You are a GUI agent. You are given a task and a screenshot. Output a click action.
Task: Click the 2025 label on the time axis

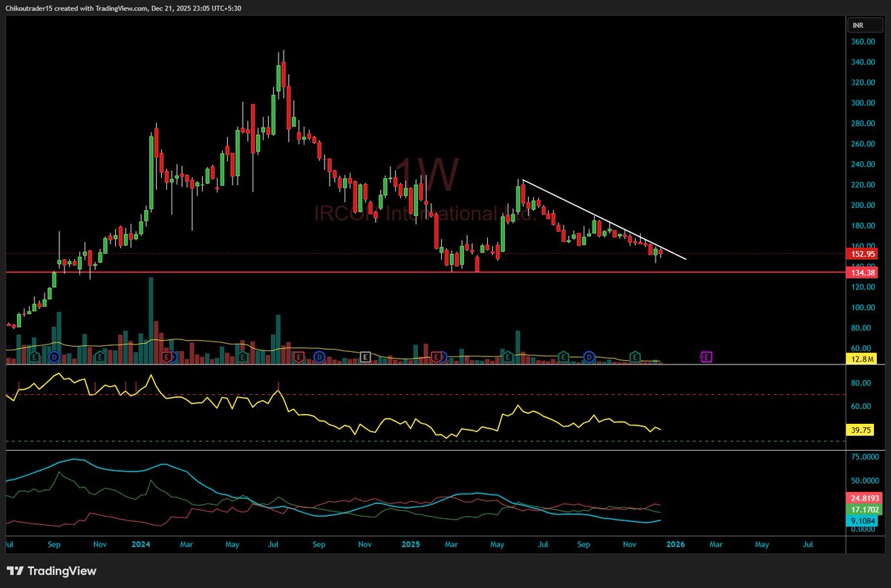410,544
